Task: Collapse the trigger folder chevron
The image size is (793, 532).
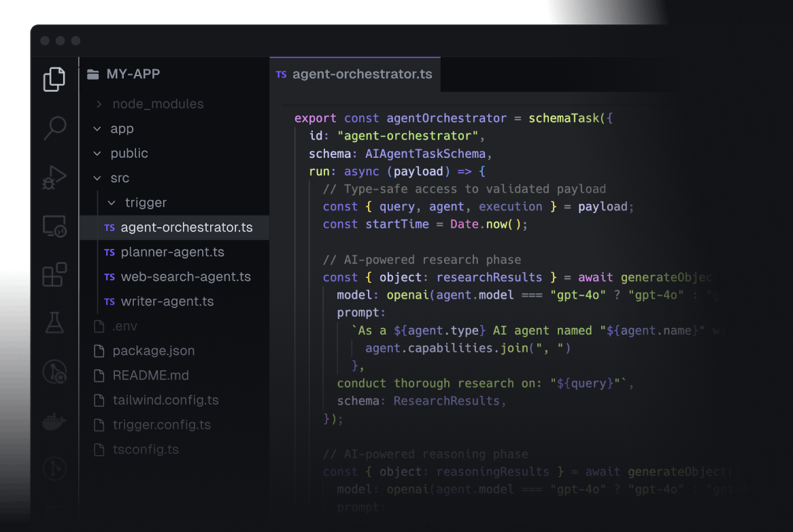Action: point(112,203)
